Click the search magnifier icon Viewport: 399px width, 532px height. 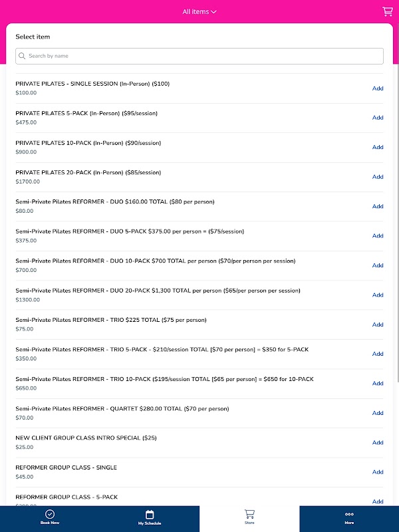tap(23, 57)
